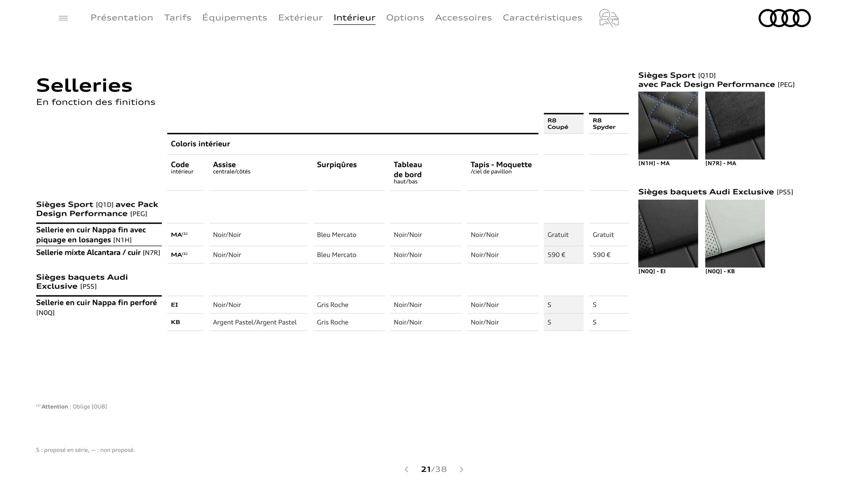Switch to the Équipements tab
This screenshot has width=868, height=488.
235,17
